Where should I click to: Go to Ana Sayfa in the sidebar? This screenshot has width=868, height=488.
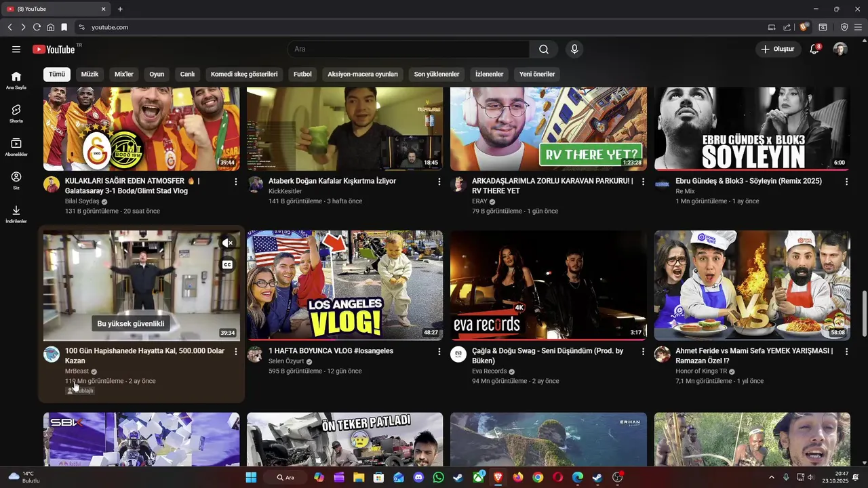tap(16, 80)
